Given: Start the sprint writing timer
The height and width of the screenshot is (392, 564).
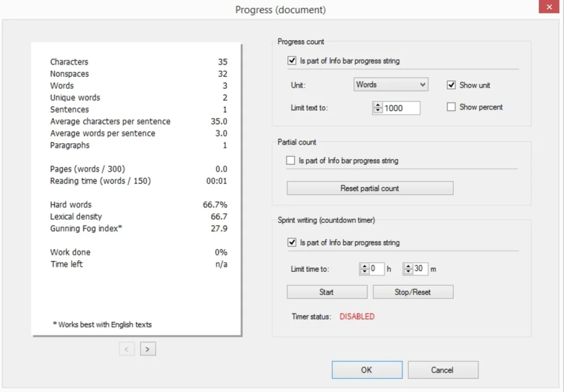Looking at the screenshot, I should pyautogui.click(x=327, y=292).
